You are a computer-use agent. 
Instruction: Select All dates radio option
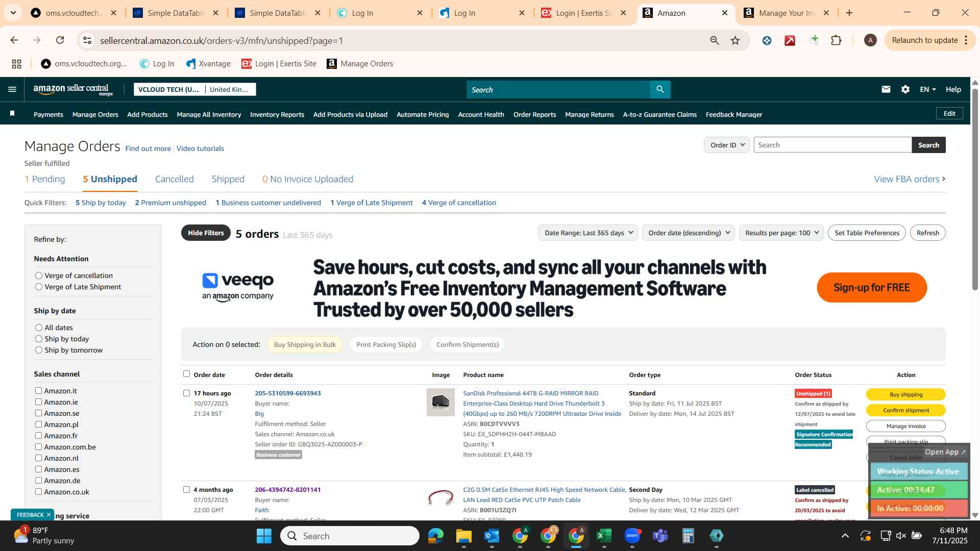[x=38, y=328]
